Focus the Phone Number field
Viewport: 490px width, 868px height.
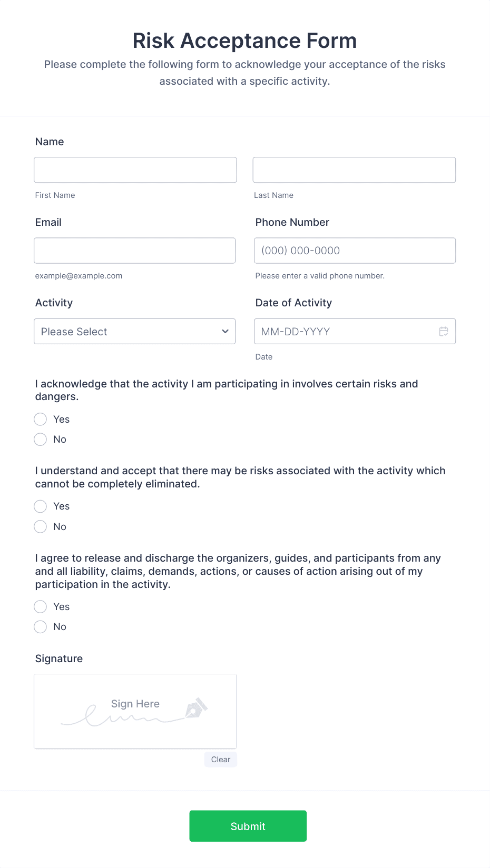click(x=355, y=251)
